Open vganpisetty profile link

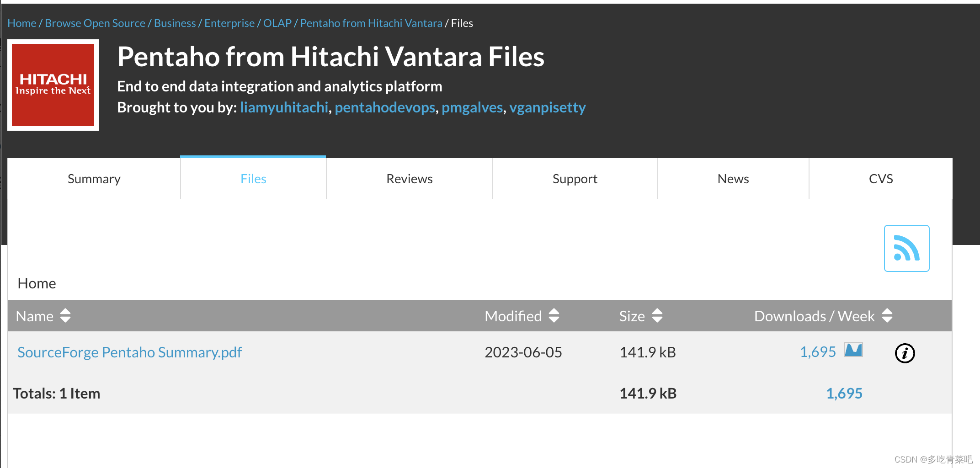point(548,107)
